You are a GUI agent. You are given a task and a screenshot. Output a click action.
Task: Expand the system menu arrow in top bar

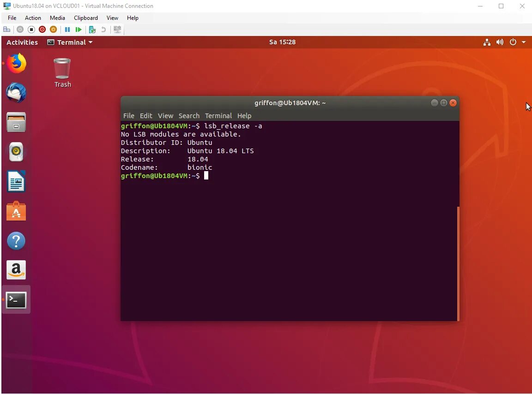(524, 42)
